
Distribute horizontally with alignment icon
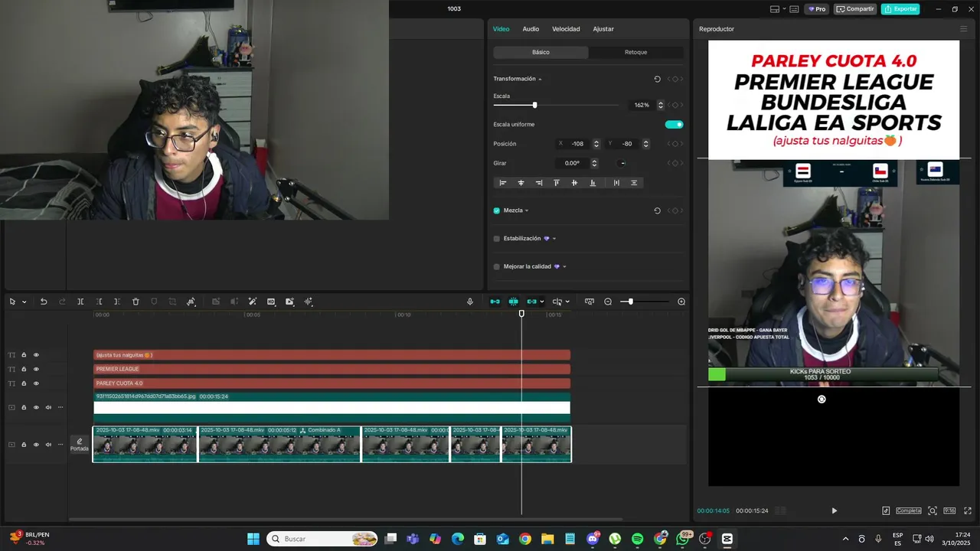(616, 183)
